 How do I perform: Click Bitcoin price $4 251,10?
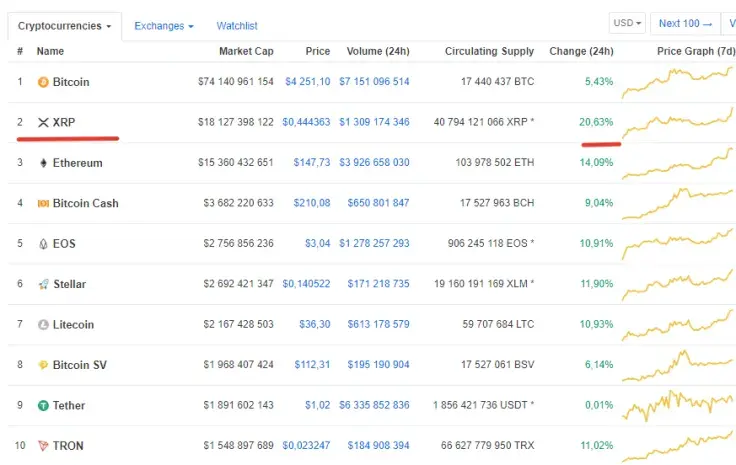point(308,82)
